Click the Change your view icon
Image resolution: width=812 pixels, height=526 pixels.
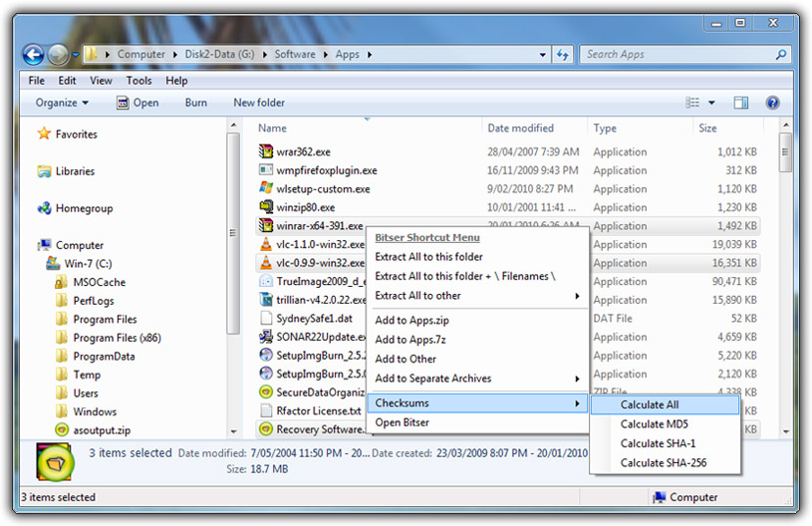(692, 103)
